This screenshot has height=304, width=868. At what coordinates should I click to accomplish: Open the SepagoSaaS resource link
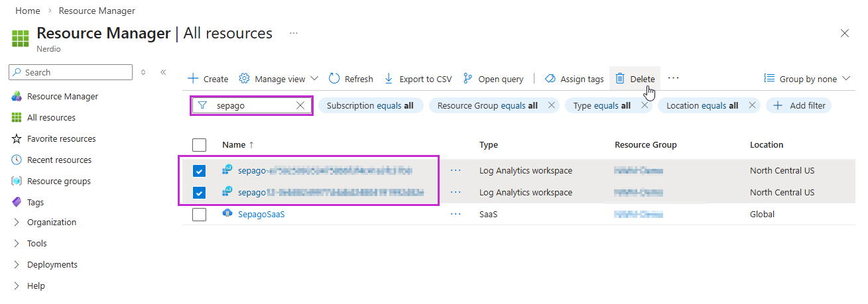coord(261,214)
